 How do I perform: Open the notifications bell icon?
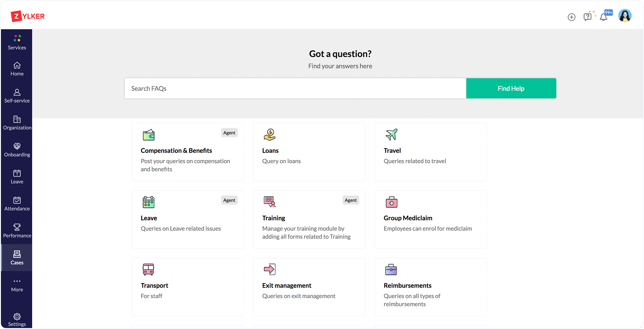604,17
